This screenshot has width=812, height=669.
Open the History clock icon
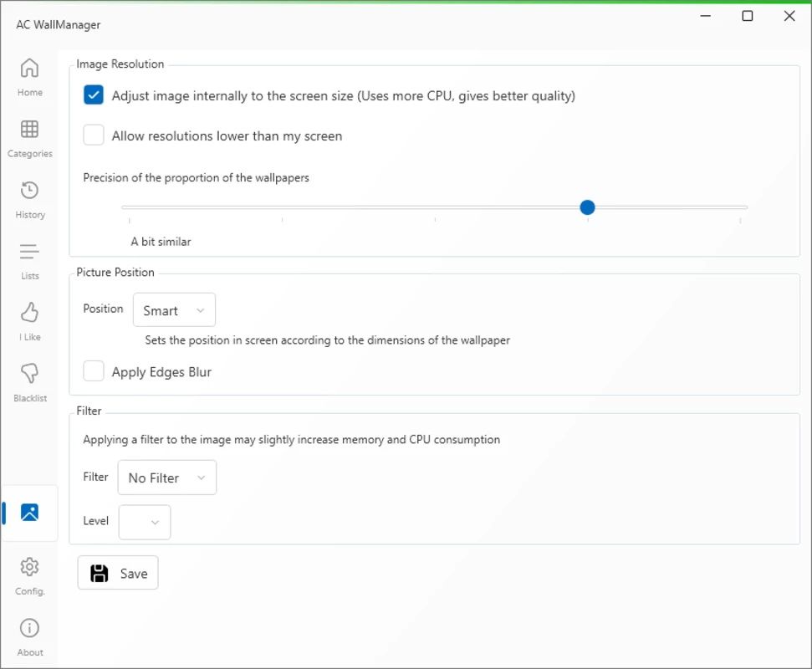click(29, 190)
